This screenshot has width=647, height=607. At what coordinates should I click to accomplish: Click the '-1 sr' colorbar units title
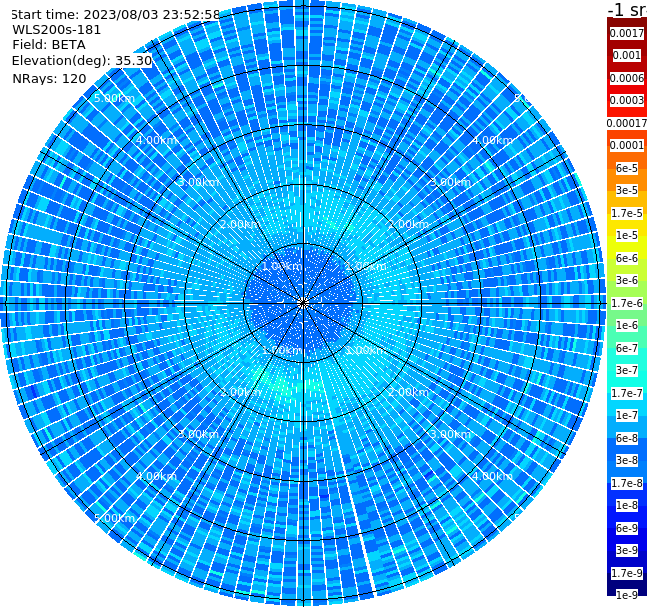[x=627, y=10]
